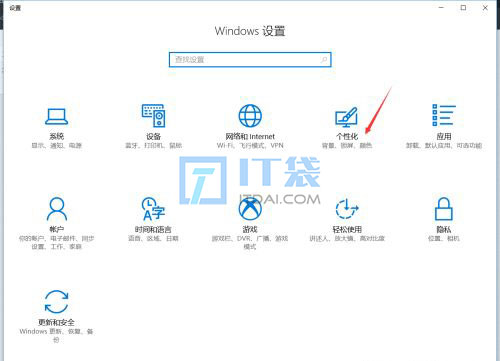Click the 游戏 label text

(x=250, y=229)
